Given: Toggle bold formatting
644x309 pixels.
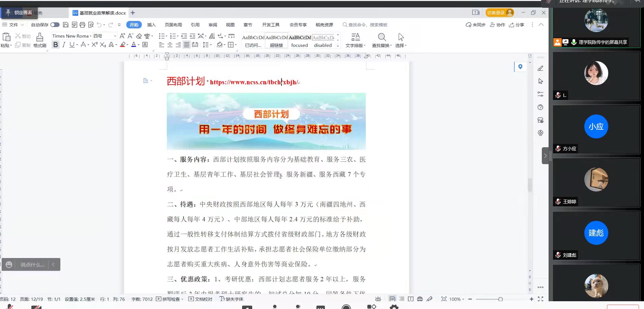Looking at the screenshot, I should [x=56, y=45].
